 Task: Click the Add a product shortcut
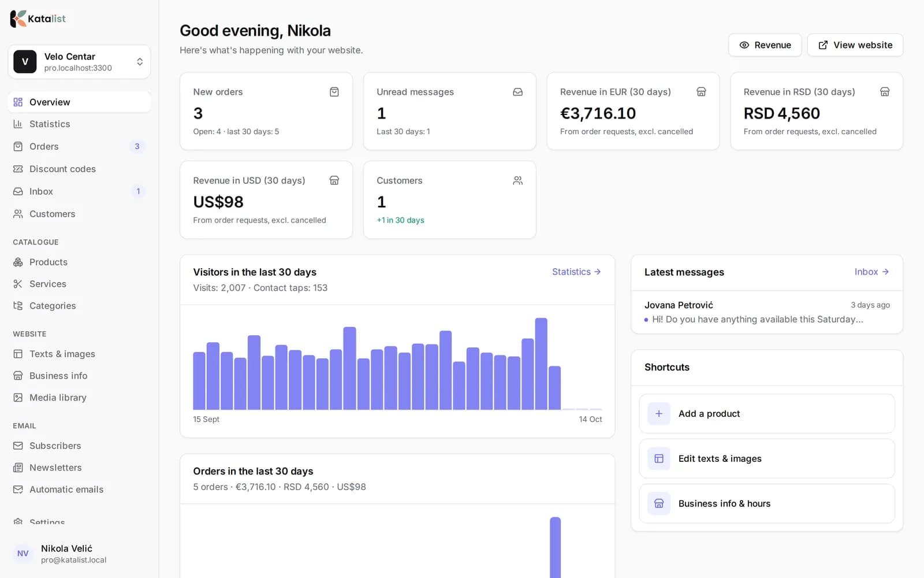(767, 414)
